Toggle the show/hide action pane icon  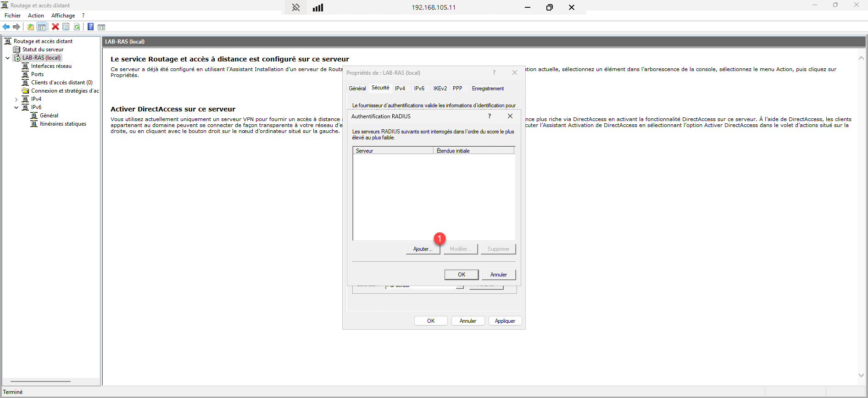coord(101,27)
